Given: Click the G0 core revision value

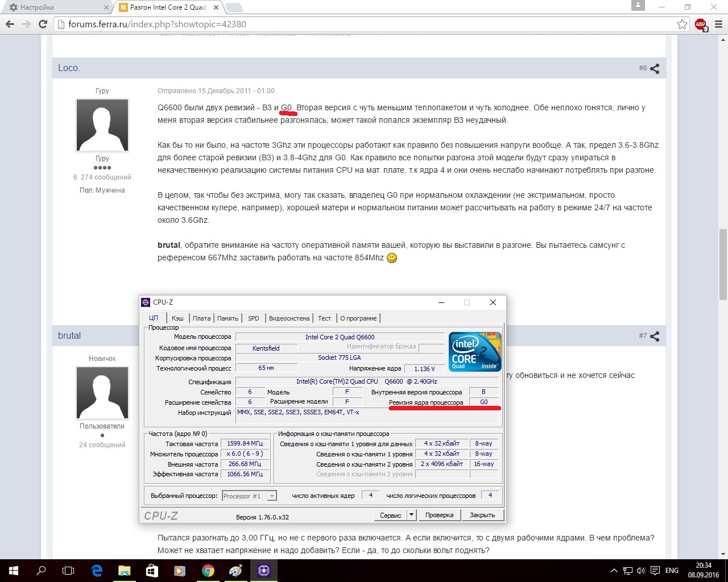Looking at the screenshot, I should (x=484, y=402).
